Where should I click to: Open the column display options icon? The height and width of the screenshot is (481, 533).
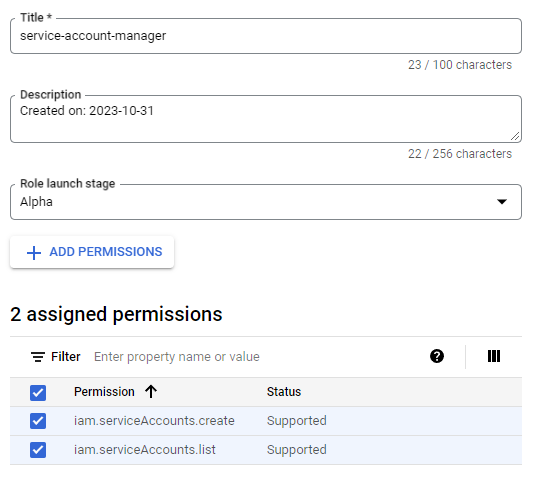[x=494, y=356]
